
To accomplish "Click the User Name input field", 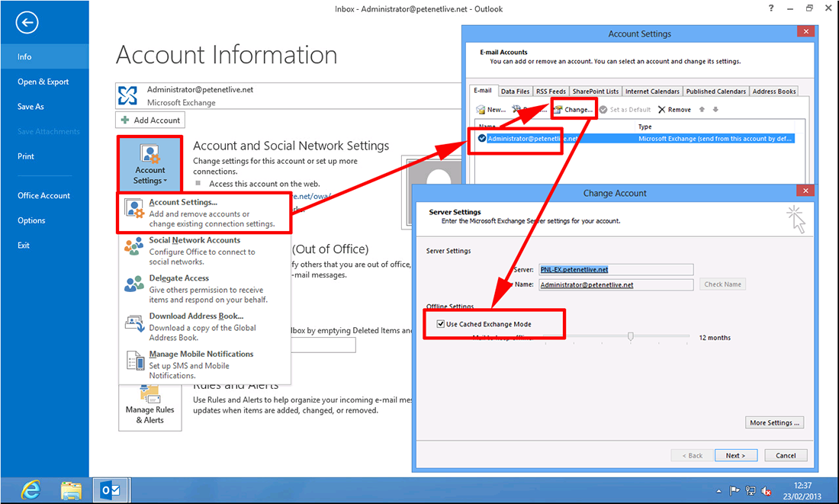I will [x=616, y=284].
